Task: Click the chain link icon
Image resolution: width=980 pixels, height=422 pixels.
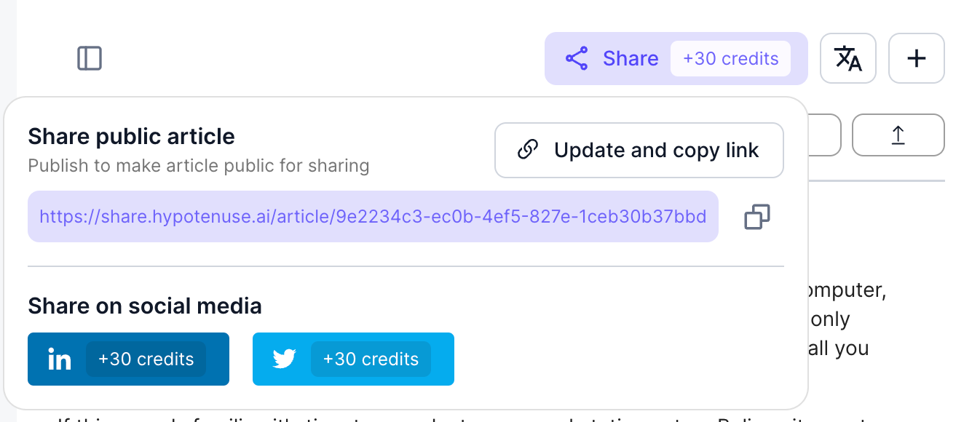Action: click(527, 150)
